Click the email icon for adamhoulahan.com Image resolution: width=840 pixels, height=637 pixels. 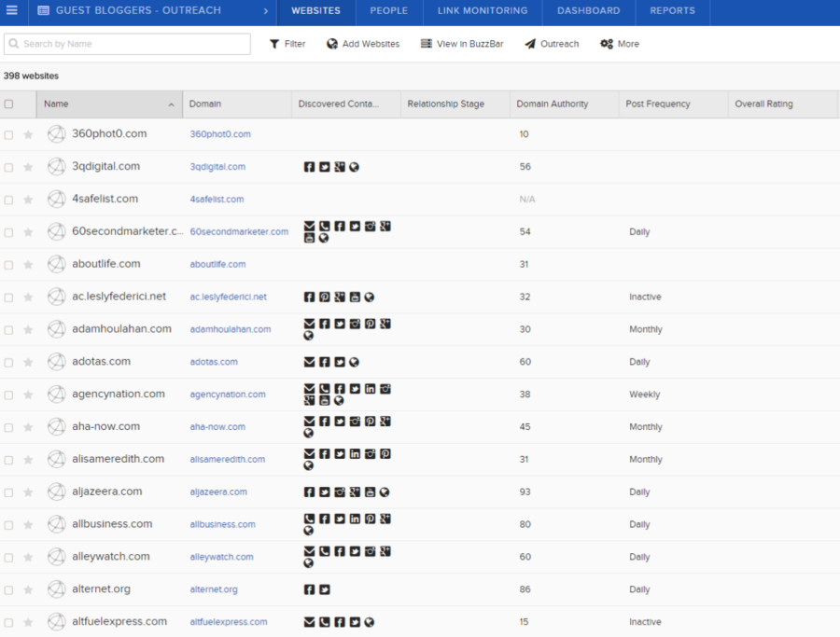tap(309, 324)
